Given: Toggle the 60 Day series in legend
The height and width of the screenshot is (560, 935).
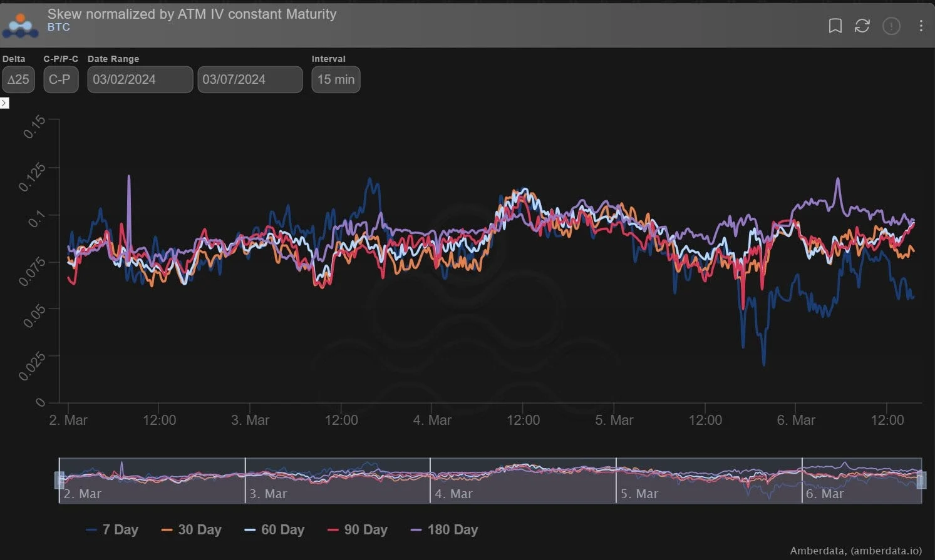Looking at the screenshot, I should pyautogui.click(x=274, y=530).
